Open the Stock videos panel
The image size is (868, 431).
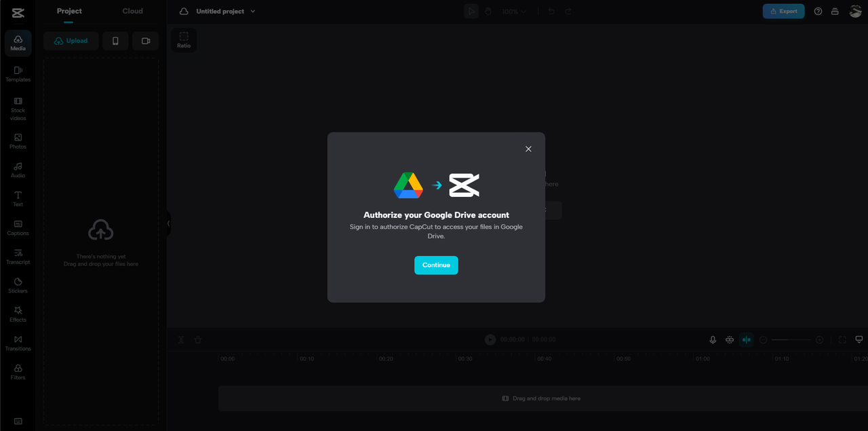click(x=18, y=109)
